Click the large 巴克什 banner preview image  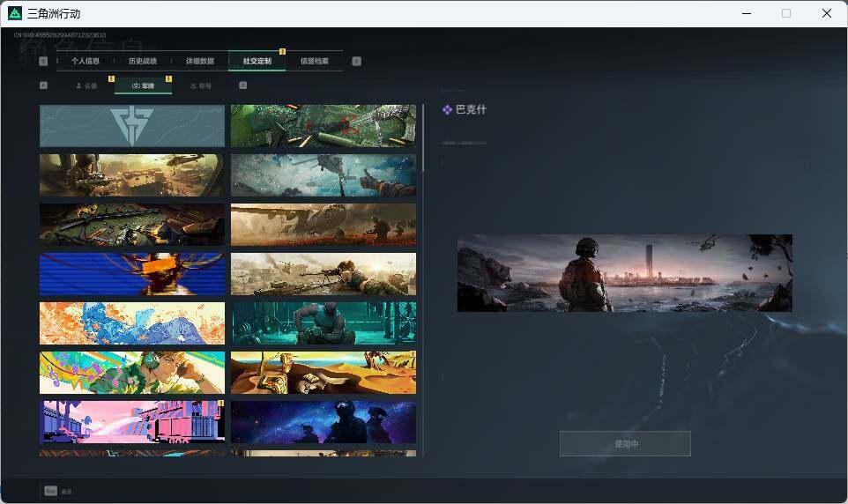(x=625, y=273)
